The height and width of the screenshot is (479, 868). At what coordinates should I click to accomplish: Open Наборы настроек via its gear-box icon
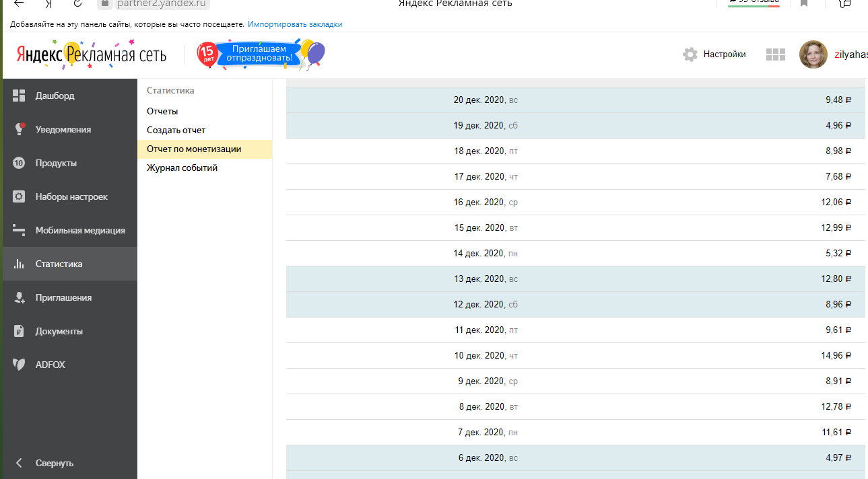[19, 196]
